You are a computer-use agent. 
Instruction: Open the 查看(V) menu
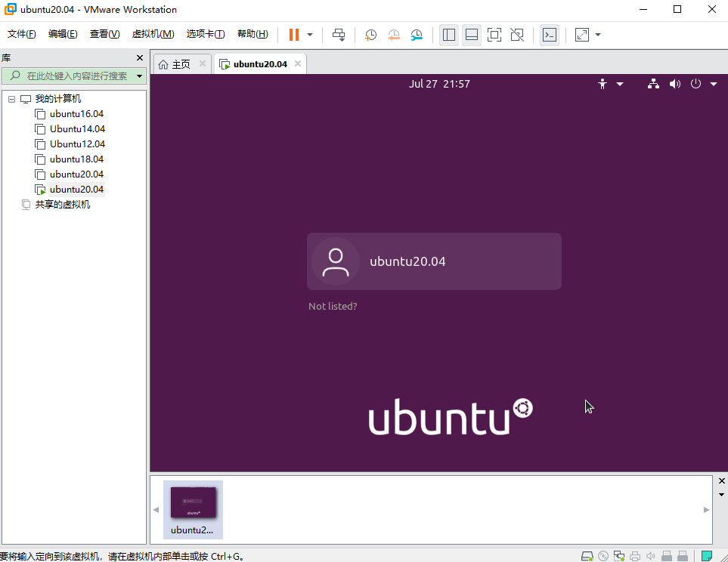pos(104,34)
